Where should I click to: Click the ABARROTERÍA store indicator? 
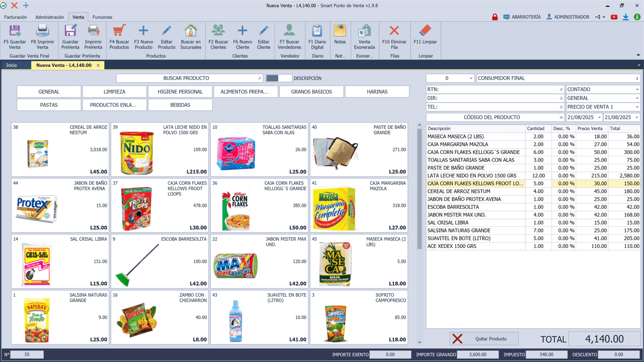click(522, 17)
